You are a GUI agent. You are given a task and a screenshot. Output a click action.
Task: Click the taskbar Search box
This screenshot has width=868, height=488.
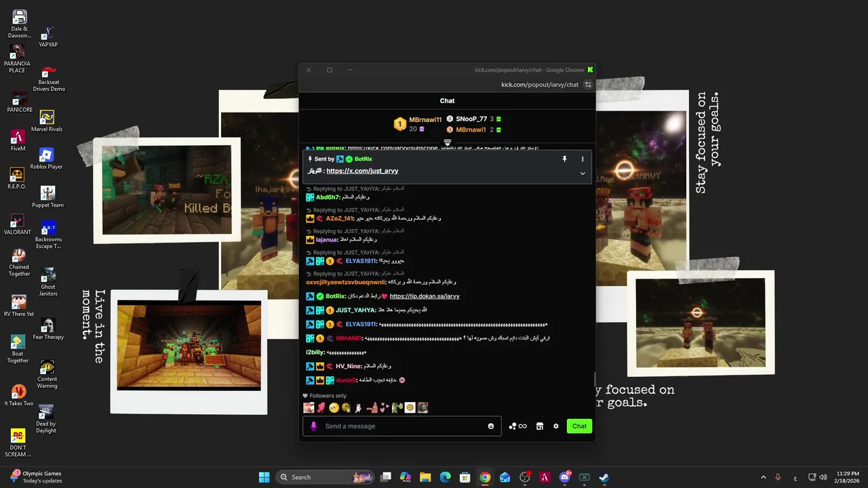325,477
